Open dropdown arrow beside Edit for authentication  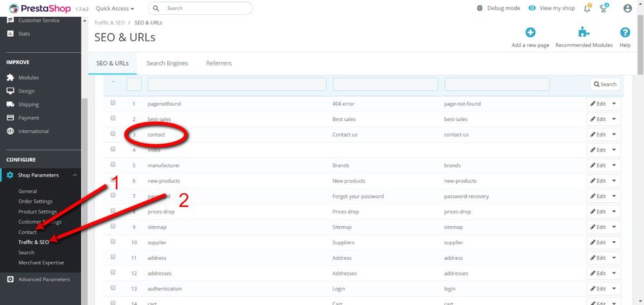point(614,289)
